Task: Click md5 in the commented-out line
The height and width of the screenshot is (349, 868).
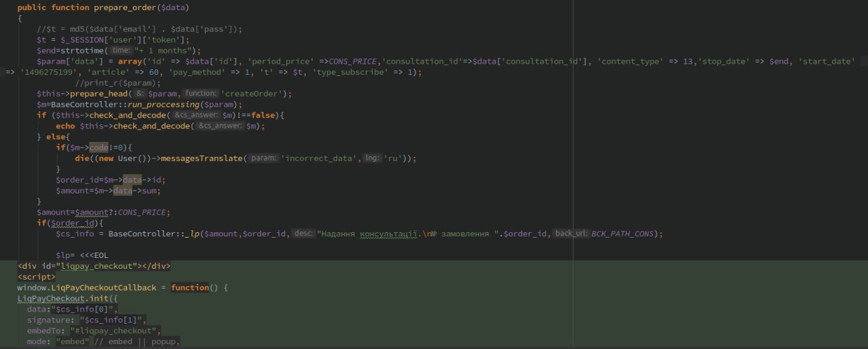Action: tap(77, 29)
